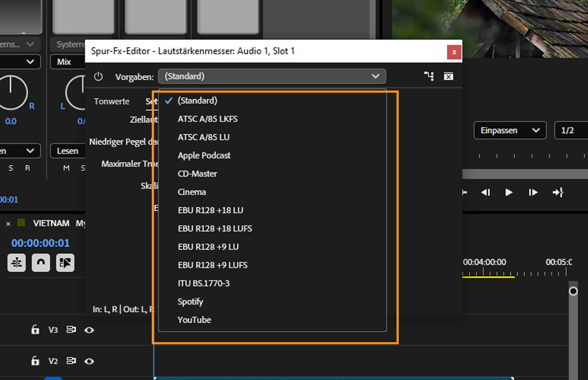This screenshot has width=588, height=380.
Task: Click the step forward one frame button
Action: coord(533,192)
